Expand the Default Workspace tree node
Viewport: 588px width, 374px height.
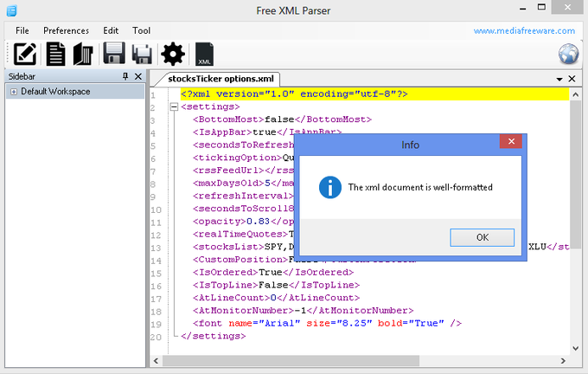coord(14,92)
